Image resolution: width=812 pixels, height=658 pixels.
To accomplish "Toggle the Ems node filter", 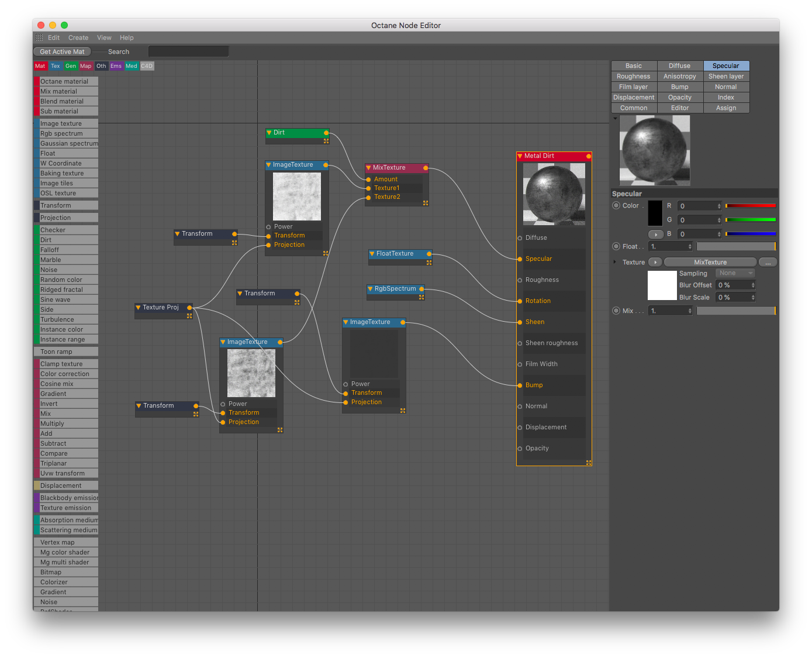I will tap(116, 66).
